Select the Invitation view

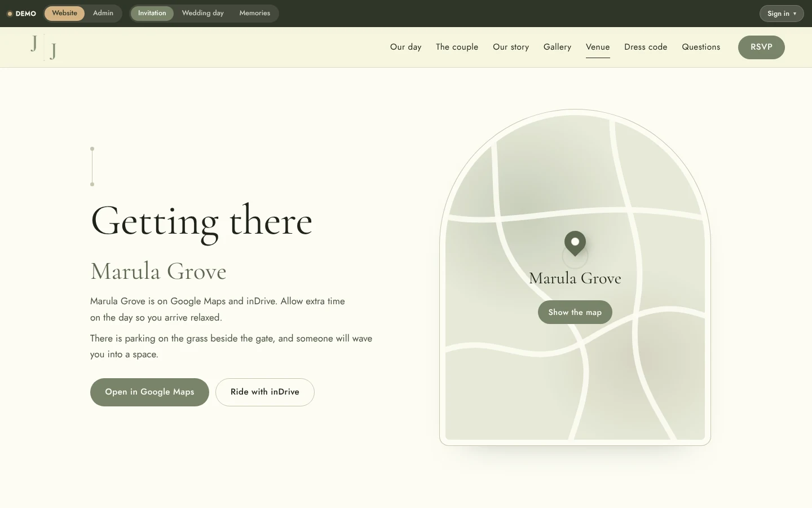coord(152,13)
